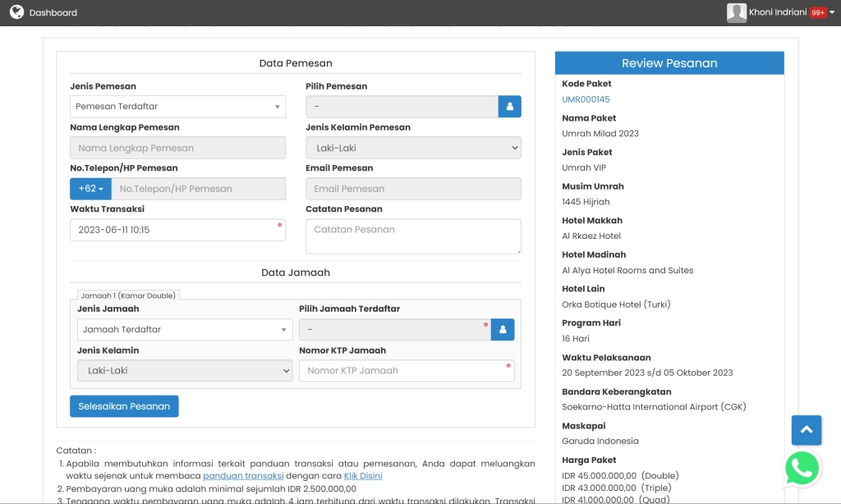841x504 pixels.
Task: Click the user icon beside Pilih Pemesan
Action: 509,107
